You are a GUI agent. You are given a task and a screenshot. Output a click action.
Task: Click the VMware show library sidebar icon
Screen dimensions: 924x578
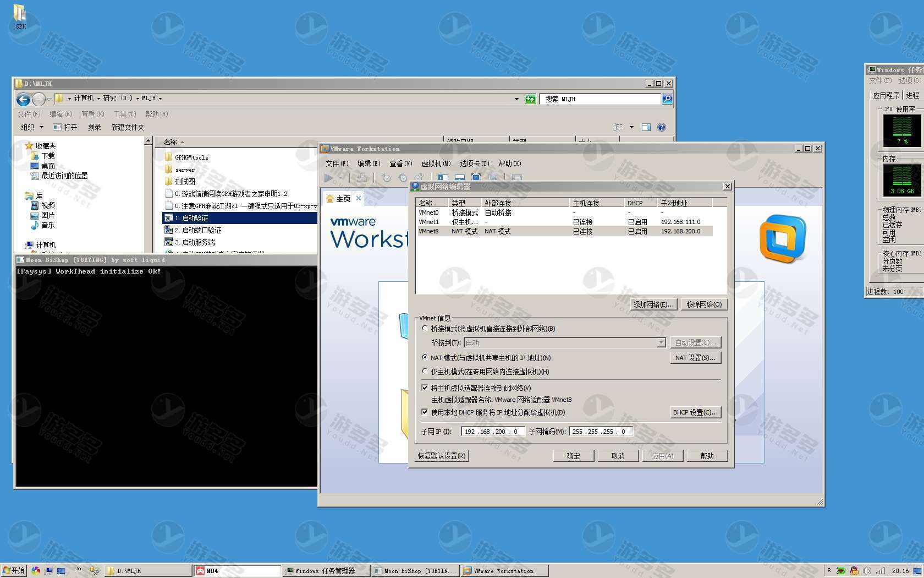click(443, 178)
